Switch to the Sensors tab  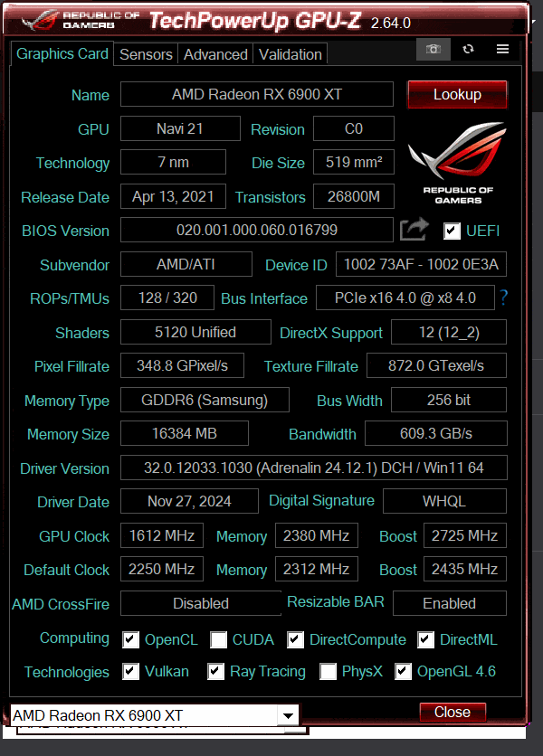click(146, 54)
